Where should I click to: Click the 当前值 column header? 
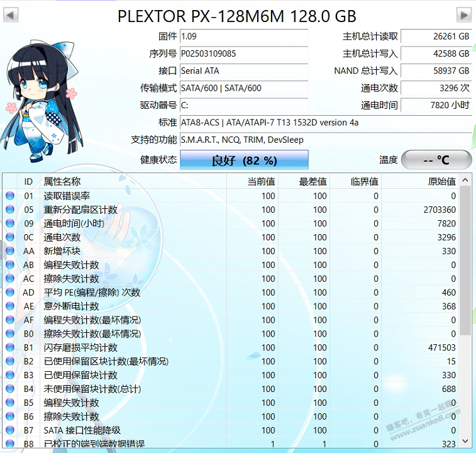(253, 181)
